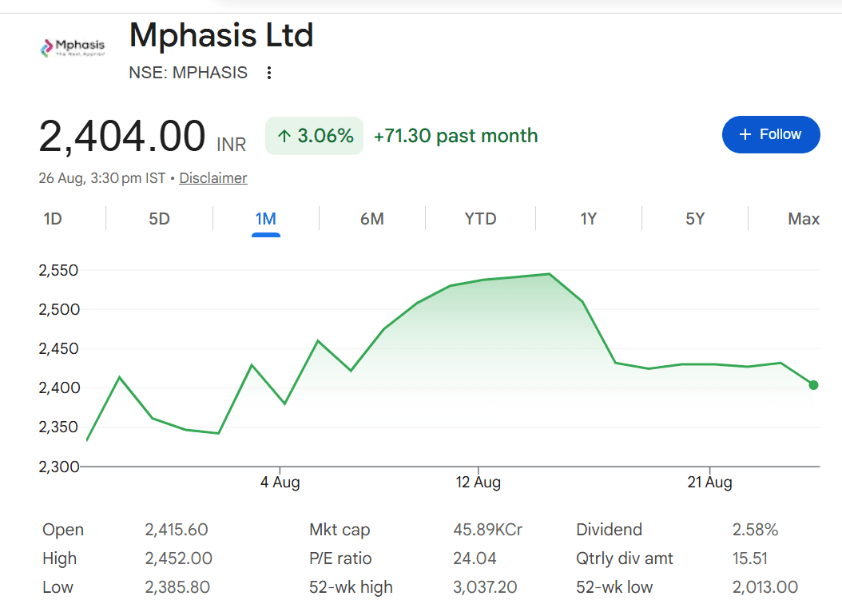Open the Disclaimer link
This screenshot has height=616, width=842.
click(213, 177)
